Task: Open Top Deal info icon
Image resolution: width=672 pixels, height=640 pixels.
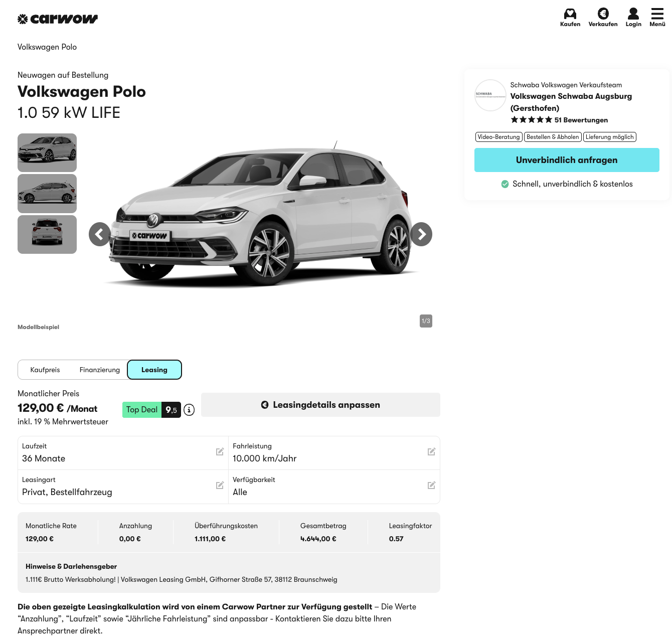Action: (x=189, y=410)
